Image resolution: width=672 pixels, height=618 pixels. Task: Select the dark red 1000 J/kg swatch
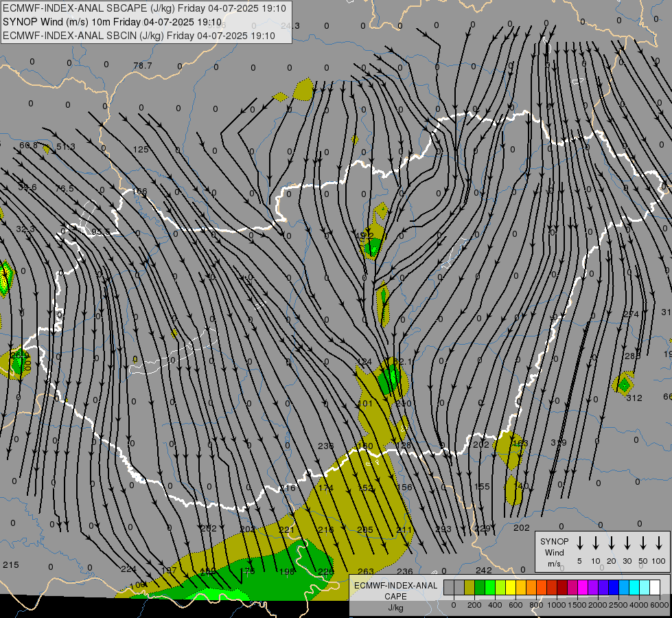point(562,588)
